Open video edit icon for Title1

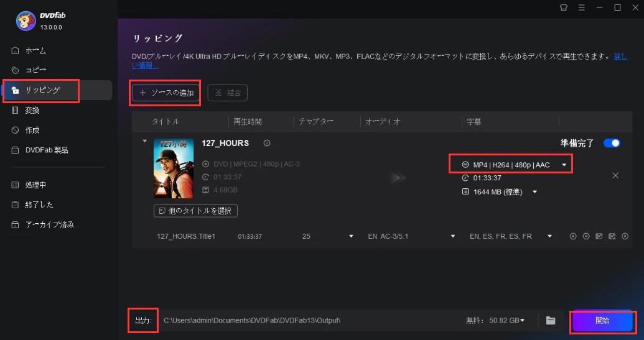599,236
